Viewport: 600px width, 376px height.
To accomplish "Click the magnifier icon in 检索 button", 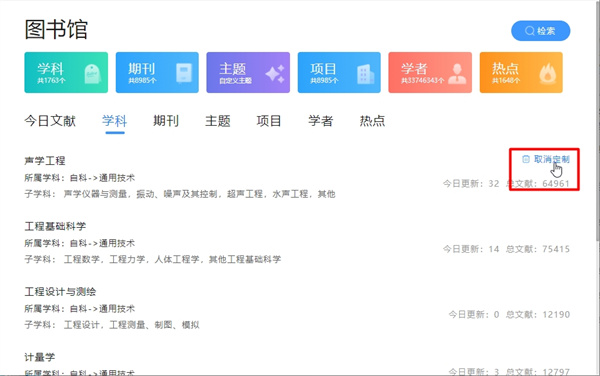I will [x=530, y=31].
